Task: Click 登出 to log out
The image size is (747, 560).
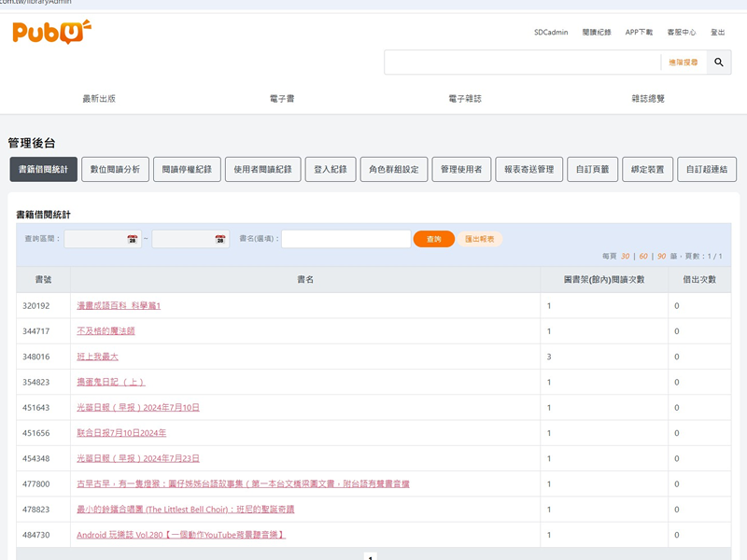Action: pos(717,32)
